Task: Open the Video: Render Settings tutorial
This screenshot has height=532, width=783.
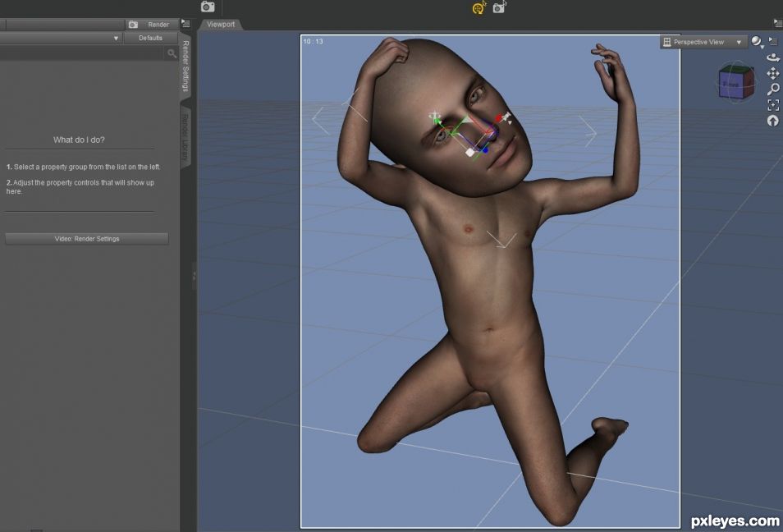Action: pos(87,239)
